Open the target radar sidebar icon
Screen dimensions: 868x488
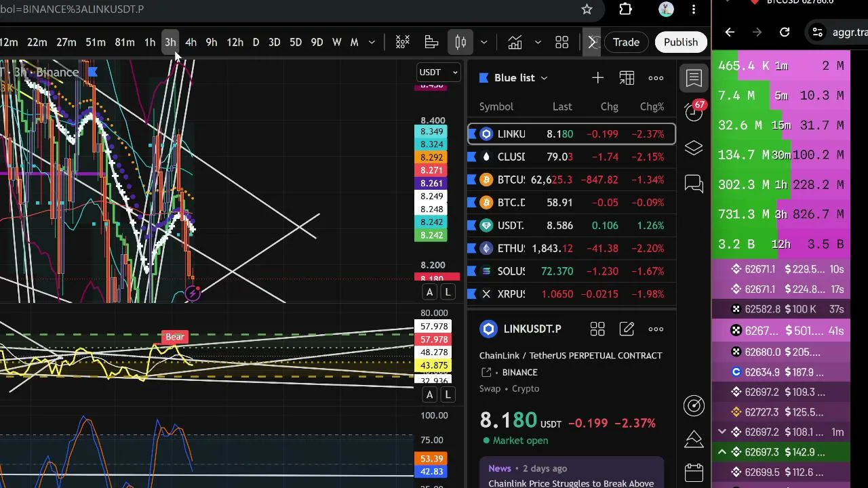pyautogui.click(x=694, y=405)
